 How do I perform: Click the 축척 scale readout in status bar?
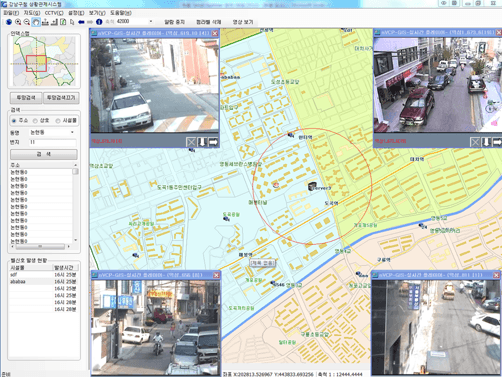coord(340,374)
